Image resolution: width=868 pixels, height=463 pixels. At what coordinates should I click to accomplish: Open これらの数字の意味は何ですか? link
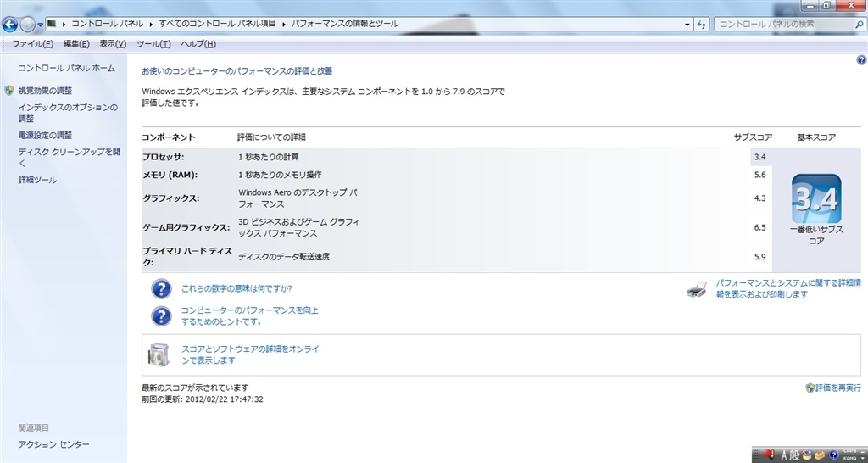coord(236,288)
